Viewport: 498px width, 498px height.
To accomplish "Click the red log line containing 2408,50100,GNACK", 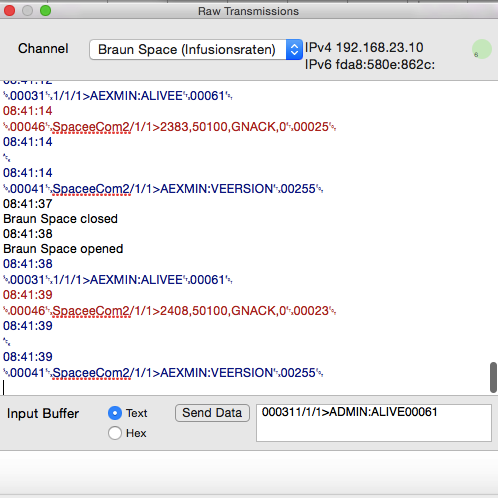I will coord(169,311).
